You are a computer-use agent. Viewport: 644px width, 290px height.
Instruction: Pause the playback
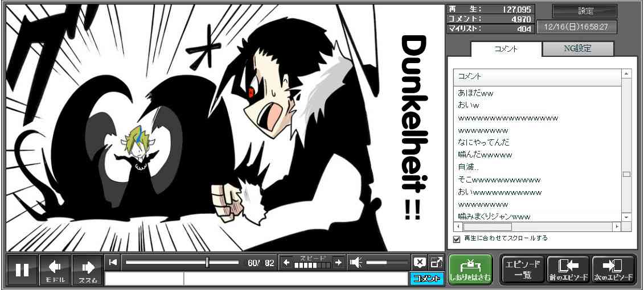pyautogui.click(x=22, y=270)
